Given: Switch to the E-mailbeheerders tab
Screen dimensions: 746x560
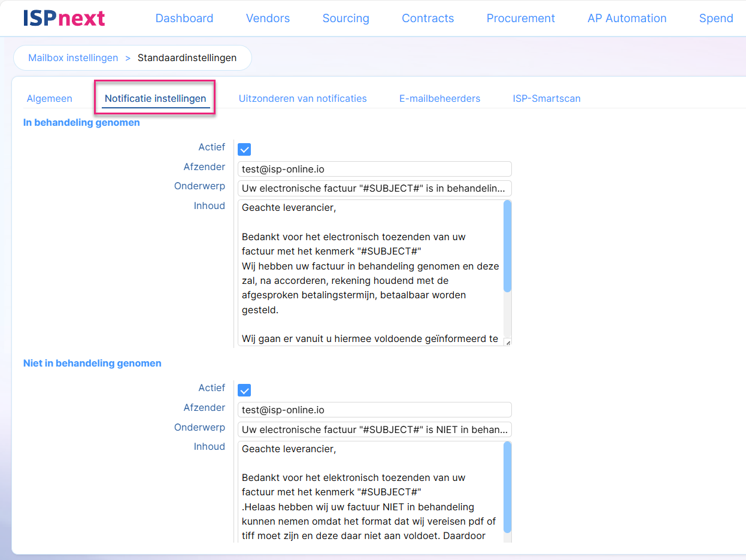Looking at the screenshot, I should coord(439,99).
